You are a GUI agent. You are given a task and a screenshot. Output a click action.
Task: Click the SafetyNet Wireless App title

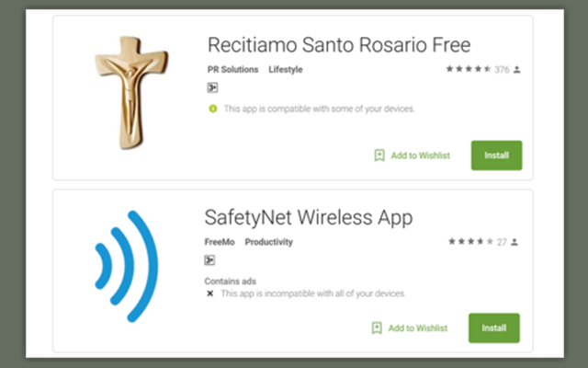tap(309, 218)
